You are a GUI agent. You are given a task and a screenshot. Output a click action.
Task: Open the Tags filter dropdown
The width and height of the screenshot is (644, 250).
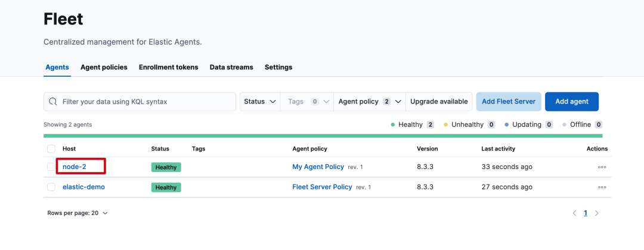308,102
